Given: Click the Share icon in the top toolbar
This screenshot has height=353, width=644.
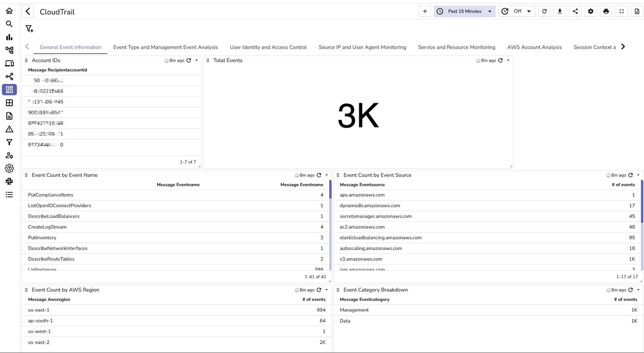Looking at the screenshot, I should coord(575,11).
